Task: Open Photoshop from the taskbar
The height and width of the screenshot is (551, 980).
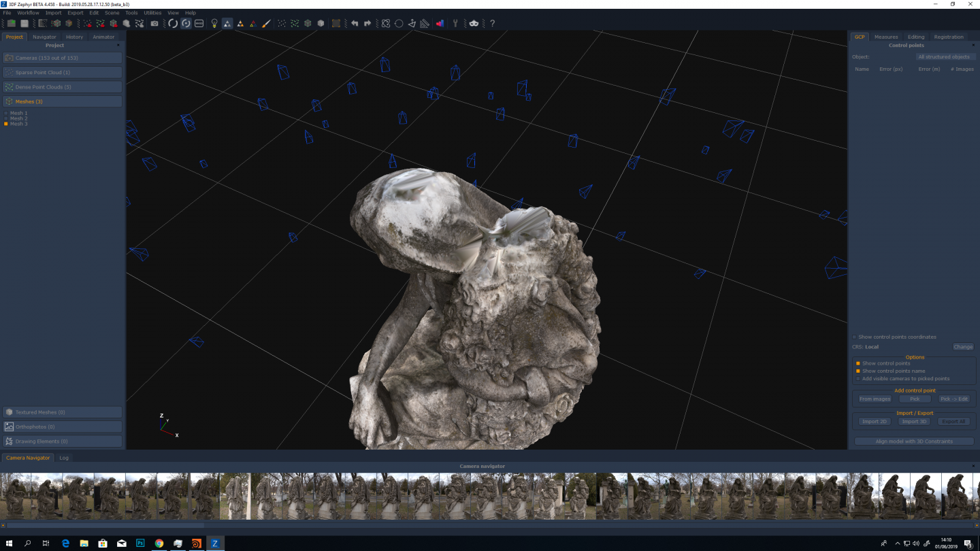Action: [x=140, y=544]
